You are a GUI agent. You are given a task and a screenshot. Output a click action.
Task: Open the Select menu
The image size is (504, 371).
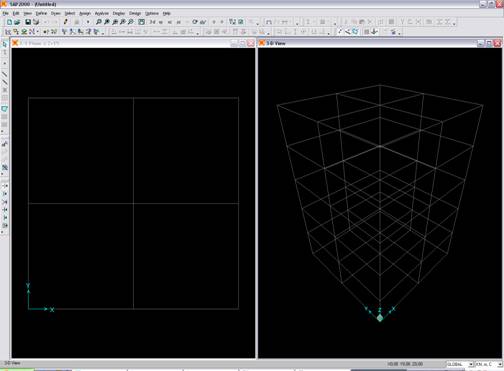click(x=70, y=13)
